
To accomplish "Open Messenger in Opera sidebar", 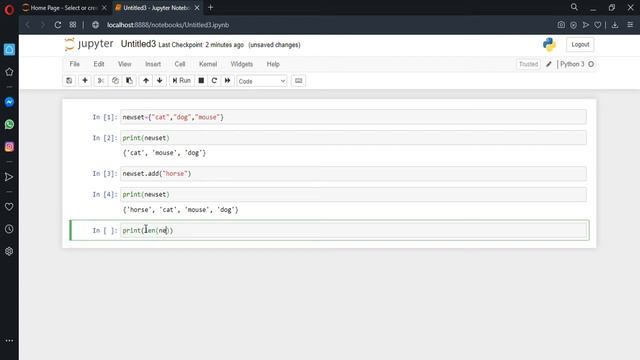I will (9, 102).
